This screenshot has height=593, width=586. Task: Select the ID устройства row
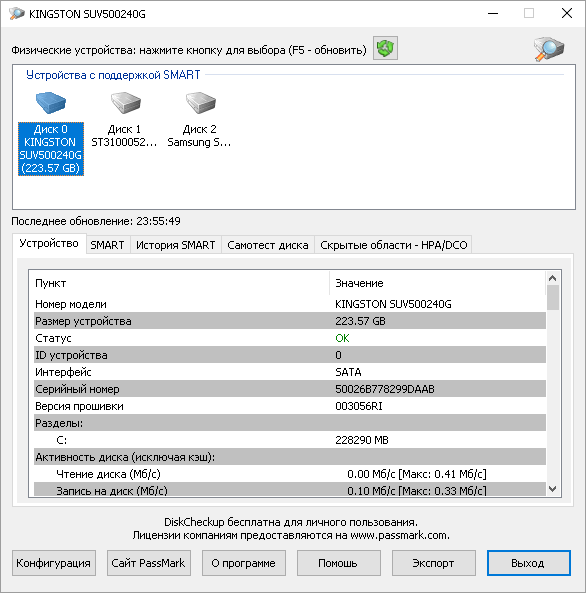pyautogui.click(x=290, y=355)
